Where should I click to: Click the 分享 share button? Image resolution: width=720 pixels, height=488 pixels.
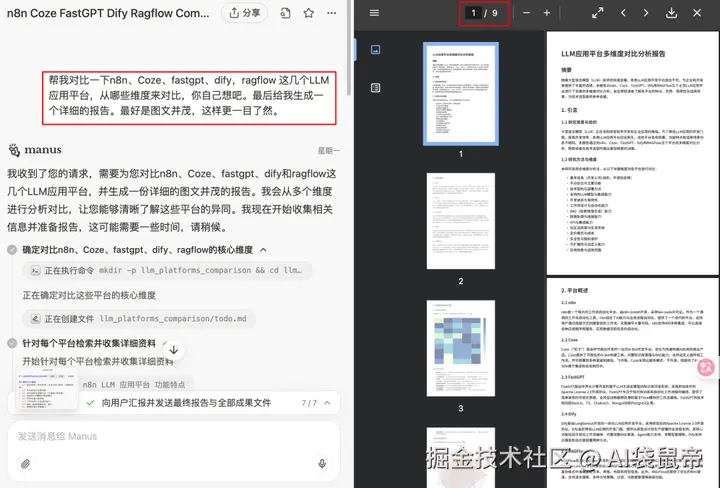pyautogui.click(x=244, y=13)
